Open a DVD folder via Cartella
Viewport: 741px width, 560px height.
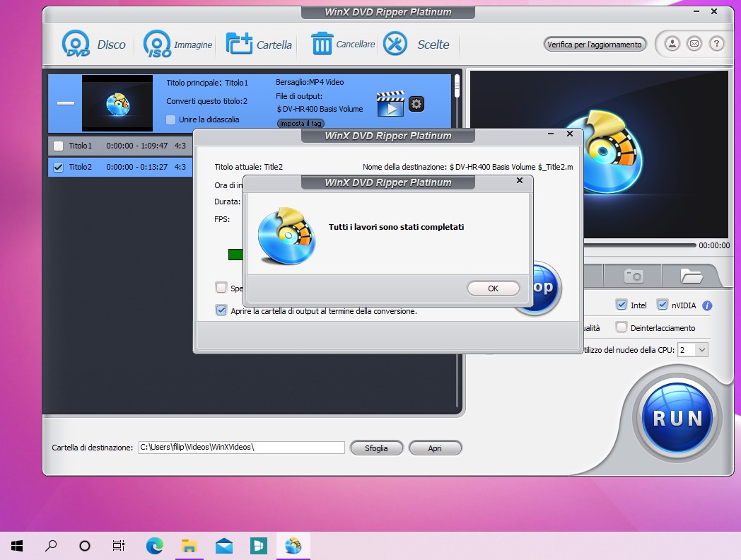[259, 45]
